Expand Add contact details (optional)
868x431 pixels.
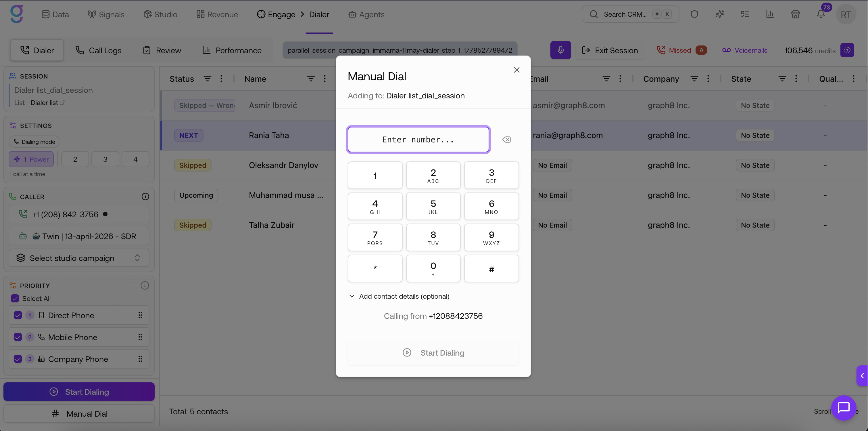tap(399, 296)
